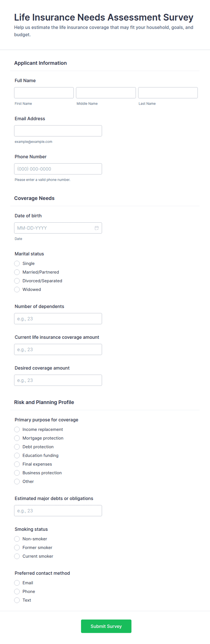Screen dimensions: 210x644
Task: Choose Income replacement as primary purpose
Action: pos(17,430)
